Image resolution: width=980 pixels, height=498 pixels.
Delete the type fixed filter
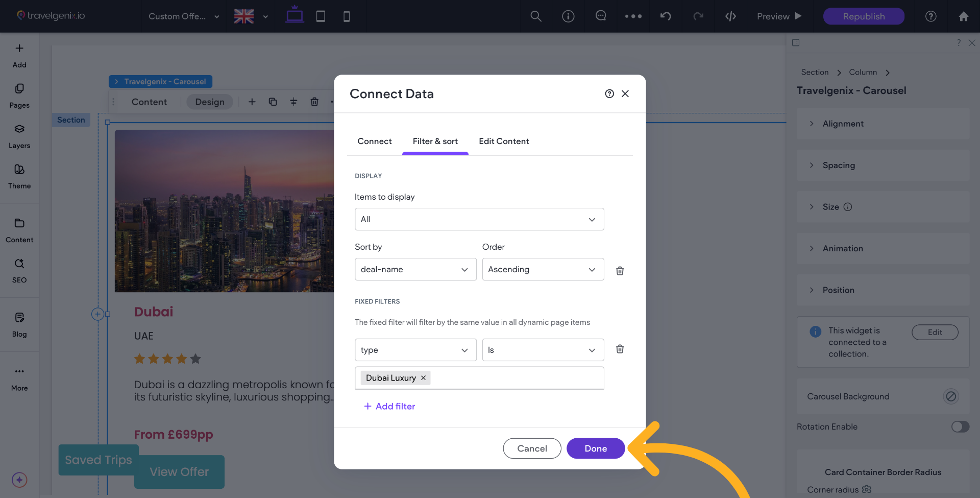tap(620, 349)
